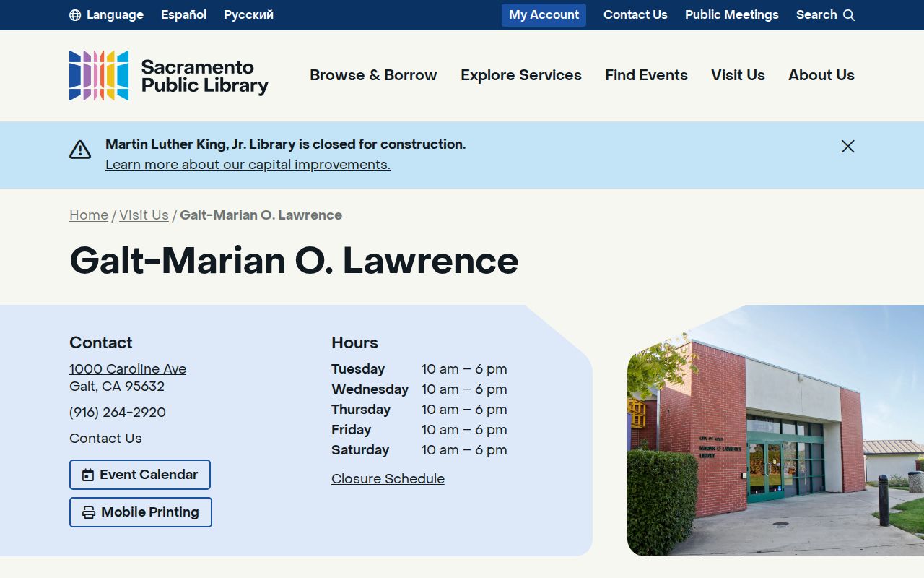Click the Sacramento Public Library logo

(x=169, y=75)
